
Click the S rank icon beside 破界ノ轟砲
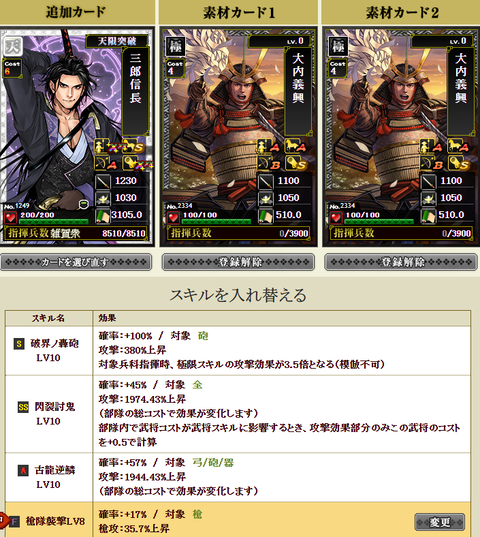tap(19, 344)
